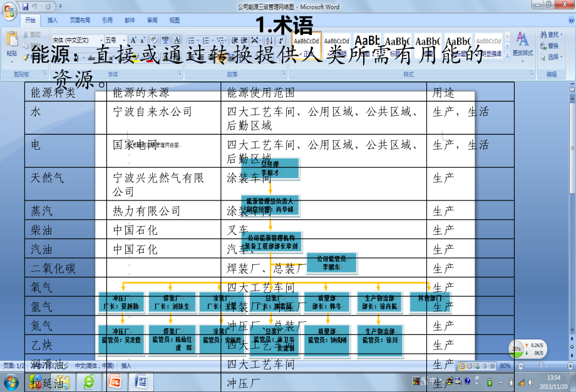The width and height of the screenshot is (576, 392).
Task: Click the Grow Font icon
Action: [133, 40]
